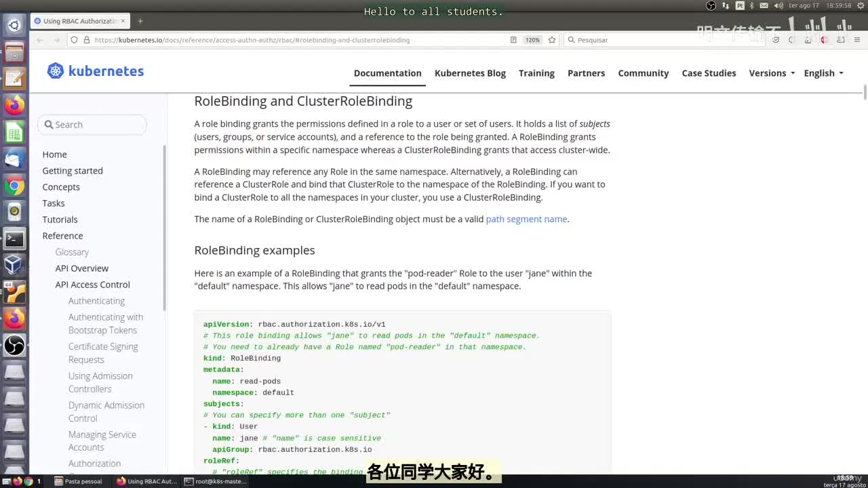Toggle Firefox reader view
Image resolution: width=868 pixels, height=488 pixels.
[513, 40]
